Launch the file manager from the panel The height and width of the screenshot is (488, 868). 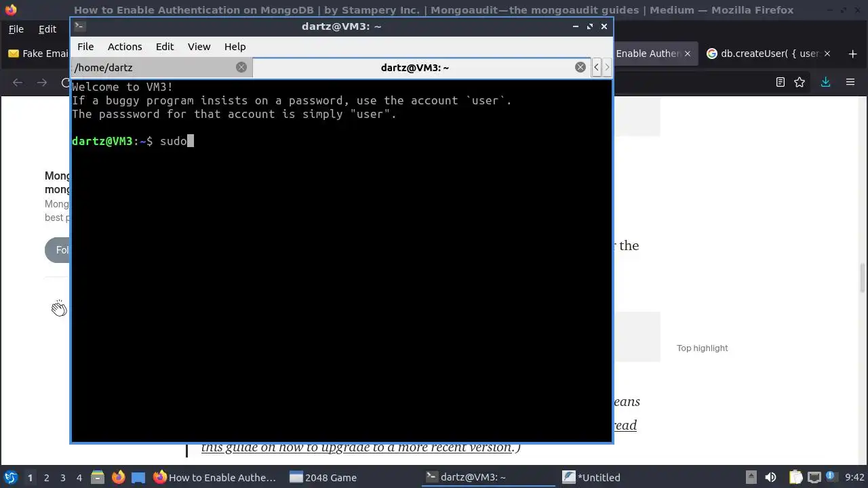tap(97, 477)
